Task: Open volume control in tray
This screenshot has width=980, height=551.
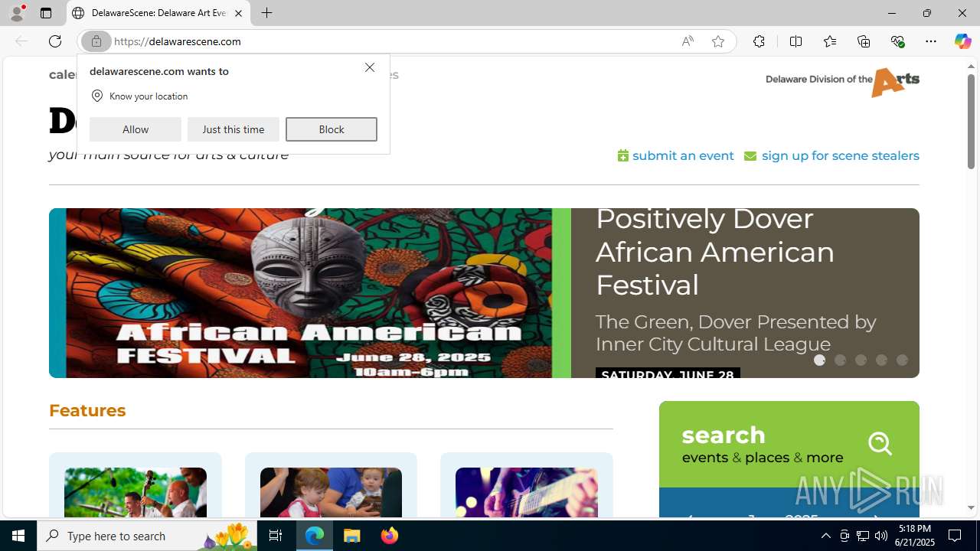Action: pyautogui.click(x=881, y=536)
